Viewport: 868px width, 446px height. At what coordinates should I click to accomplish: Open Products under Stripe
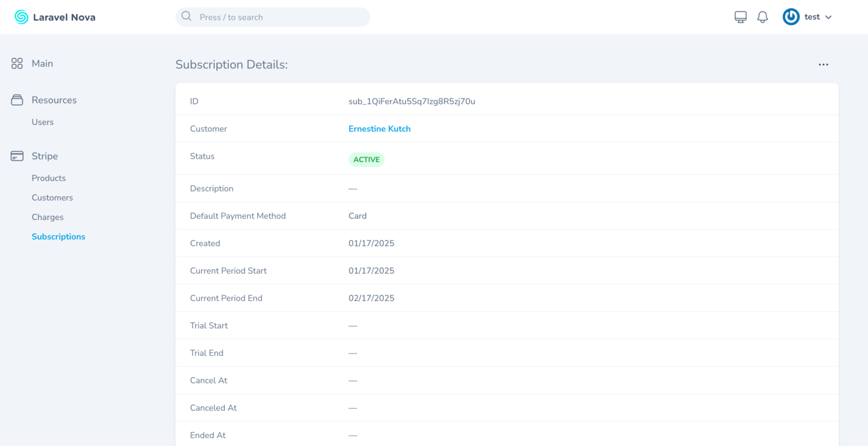(x=49, y=178)
